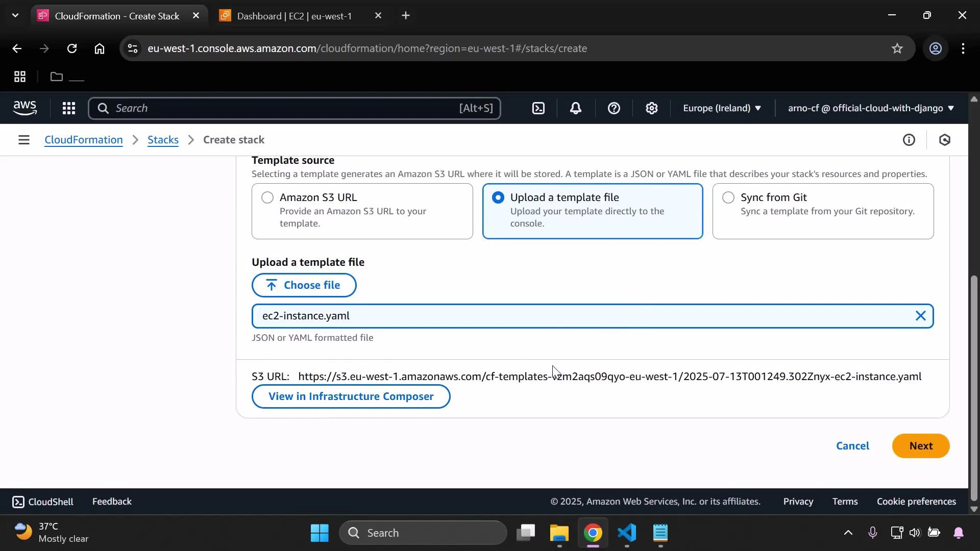Viewport: 980px width, 551px height.
Task: Clear the ec2-instance.yaml file selection
Action: pos(920,316)
